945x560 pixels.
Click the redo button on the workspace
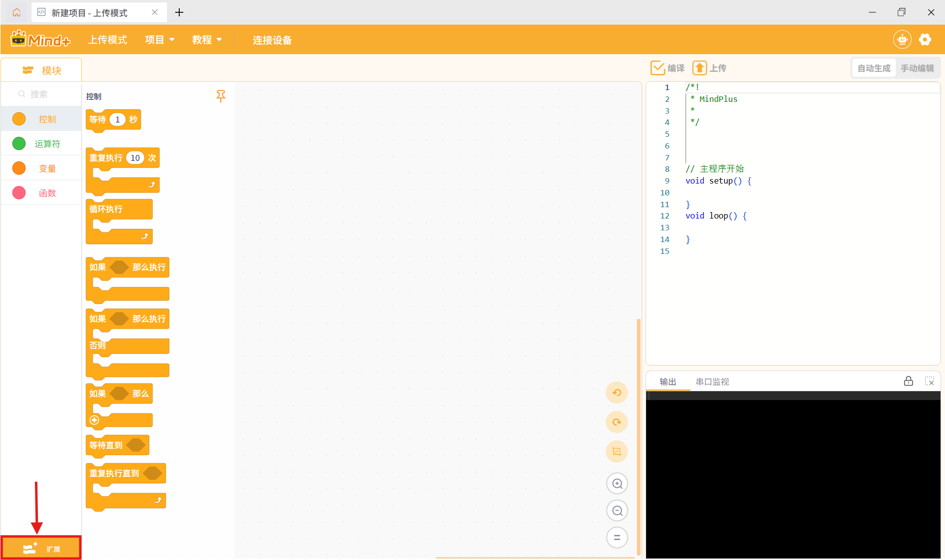point(617,422)
